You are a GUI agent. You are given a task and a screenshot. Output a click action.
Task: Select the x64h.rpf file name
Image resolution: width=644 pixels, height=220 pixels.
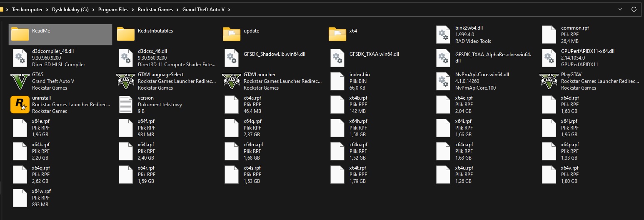tap(358, 121)
